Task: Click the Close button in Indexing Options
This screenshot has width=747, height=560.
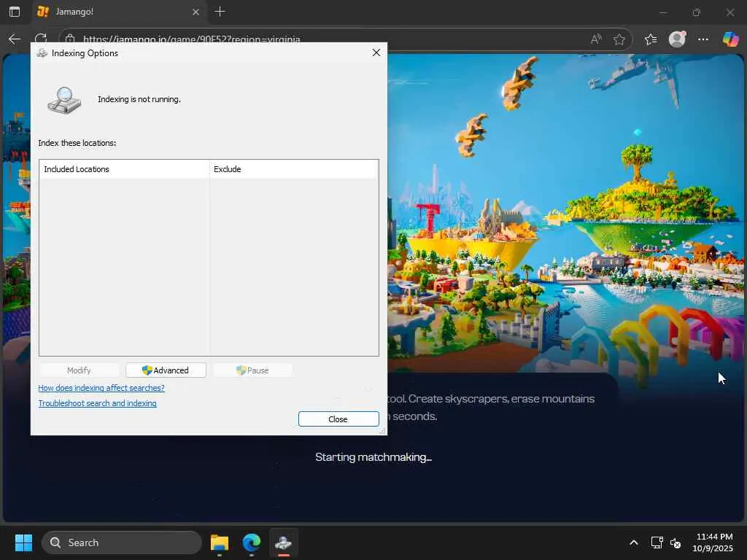Action: tap(338, 419)
